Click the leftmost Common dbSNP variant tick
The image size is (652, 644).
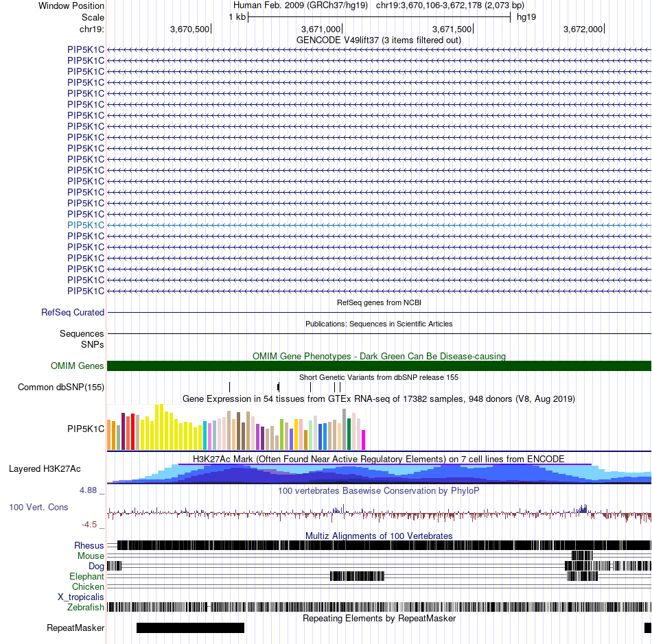pos(229,387)
